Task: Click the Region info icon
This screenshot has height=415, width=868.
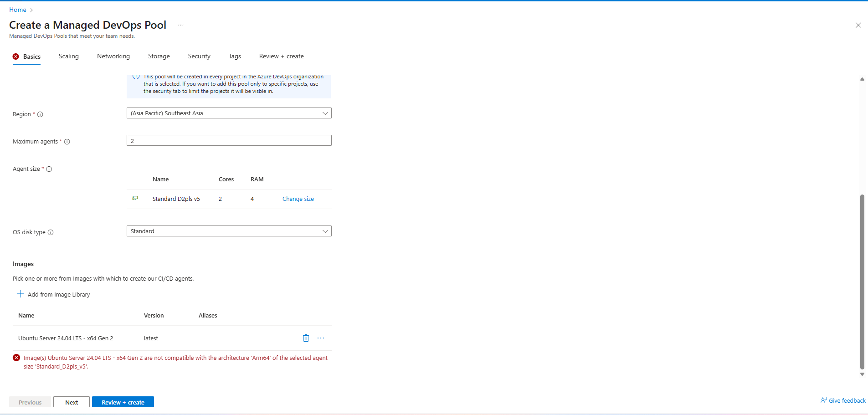Action: (x=40, y=114)
